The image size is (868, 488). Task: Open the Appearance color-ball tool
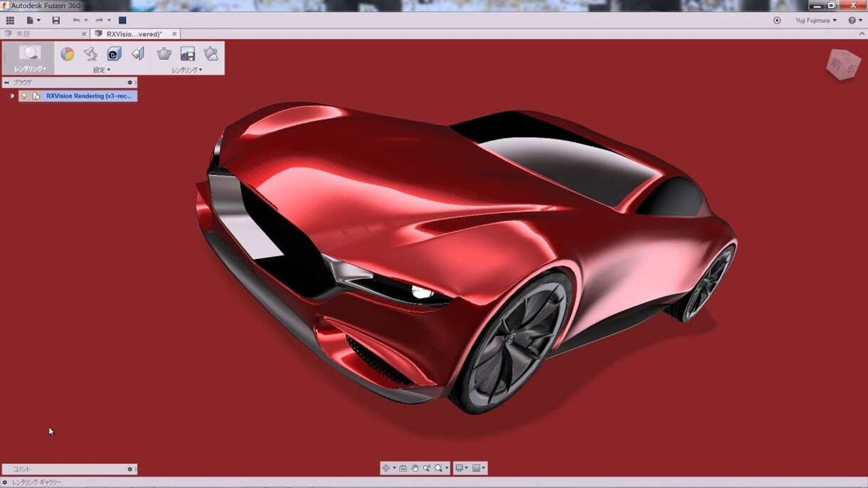click(67, 54)
